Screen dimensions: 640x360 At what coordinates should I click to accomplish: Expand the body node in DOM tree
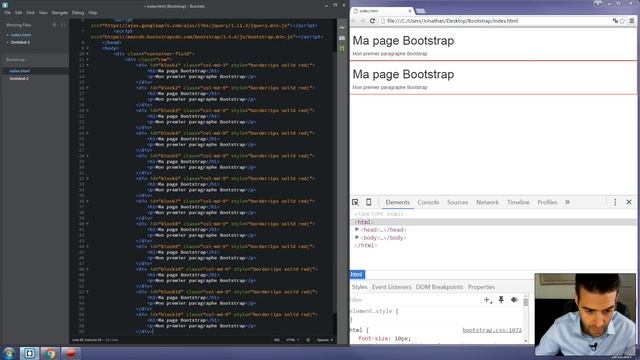[357, 238]
